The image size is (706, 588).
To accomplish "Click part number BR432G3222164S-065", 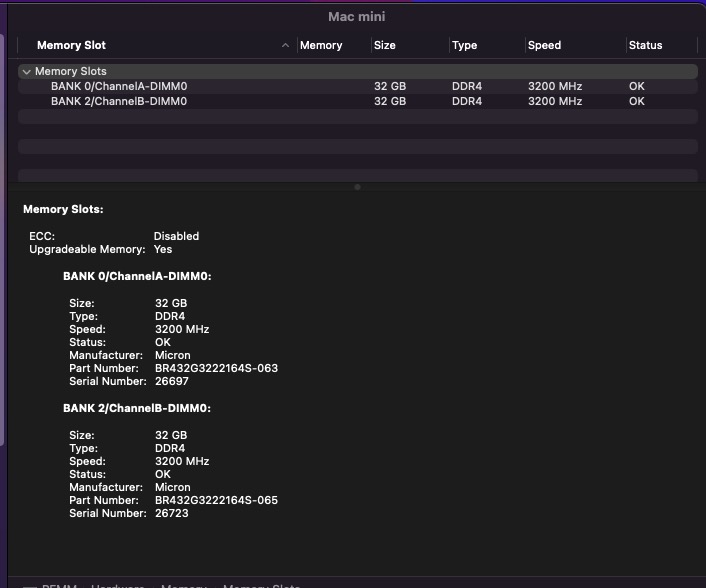I will point(216,500).
